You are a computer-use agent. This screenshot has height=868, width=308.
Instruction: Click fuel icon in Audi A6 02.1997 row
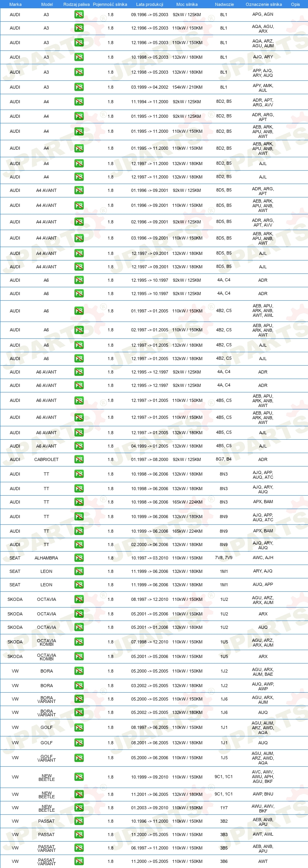coord(79,330)
